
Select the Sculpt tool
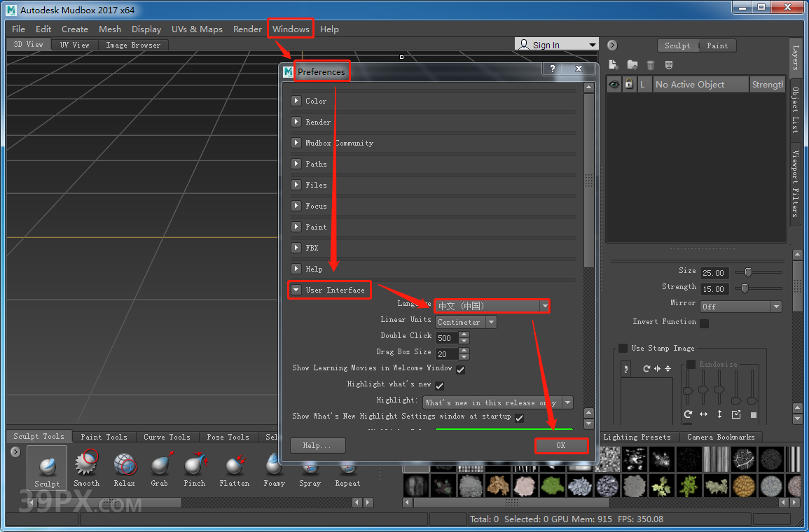point(46,468)
